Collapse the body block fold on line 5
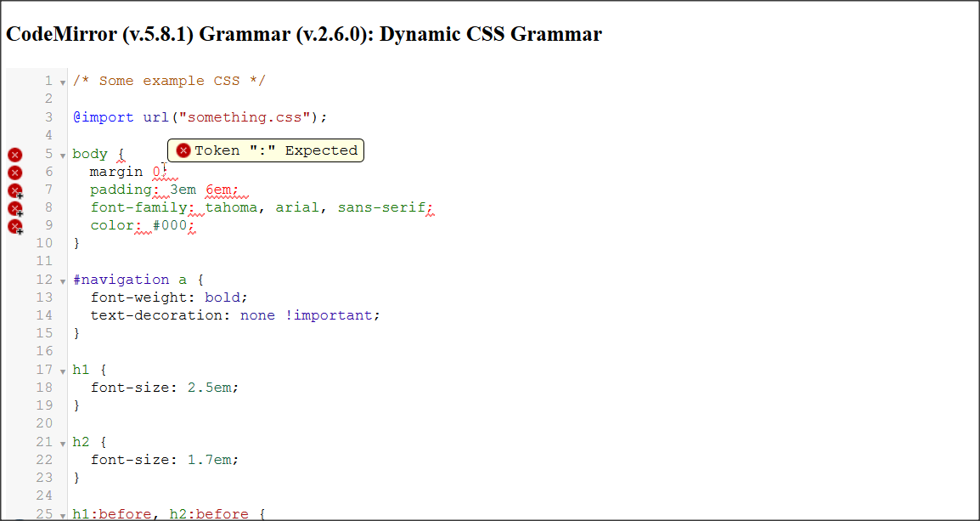This screenshot has height=521, width=980. point(63,156)
